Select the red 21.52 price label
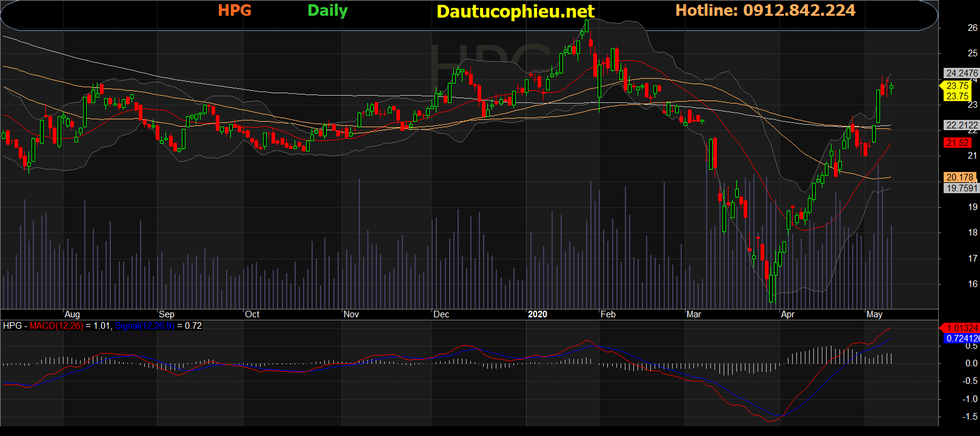The width and height of the screenshot is (980, 436). 958,143
